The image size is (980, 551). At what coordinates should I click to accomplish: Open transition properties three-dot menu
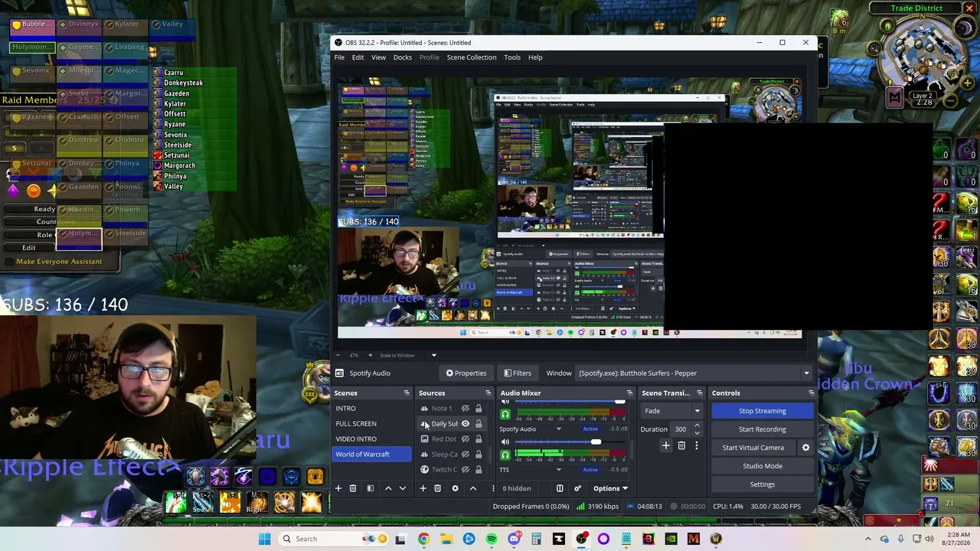[696, 445]
